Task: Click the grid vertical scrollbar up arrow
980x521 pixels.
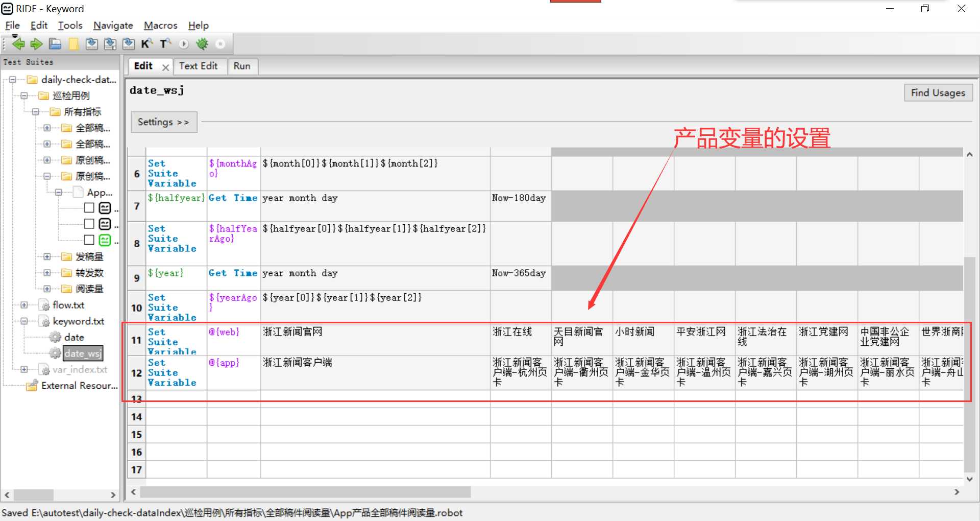Action: 969,154
